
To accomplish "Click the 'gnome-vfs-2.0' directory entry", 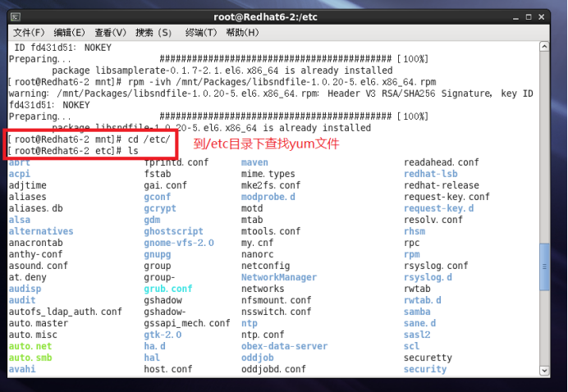I will (179, 243).
